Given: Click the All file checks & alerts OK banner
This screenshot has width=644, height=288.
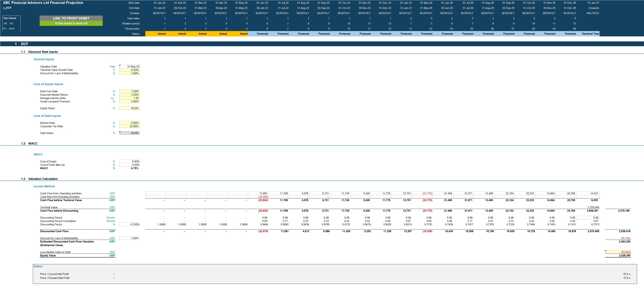Looking at the screenshot, I should [71, 23].
